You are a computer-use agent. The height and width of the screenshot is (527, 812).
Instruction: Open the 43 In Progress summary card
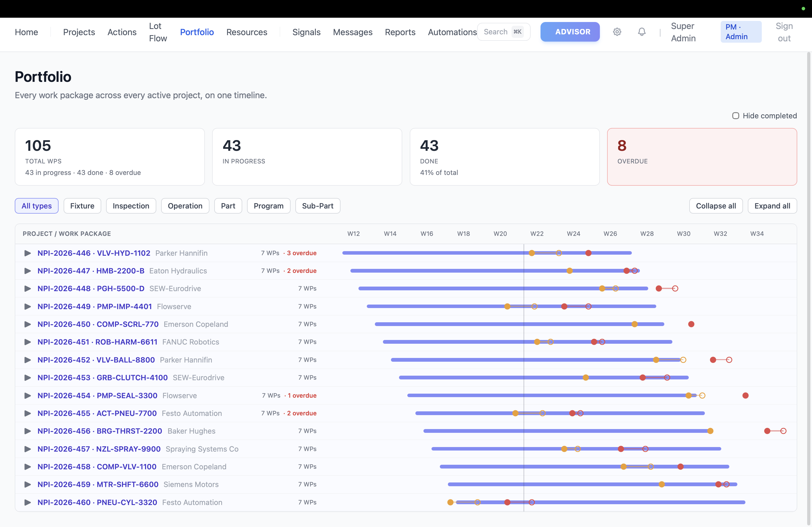click(x=307, y=157)
